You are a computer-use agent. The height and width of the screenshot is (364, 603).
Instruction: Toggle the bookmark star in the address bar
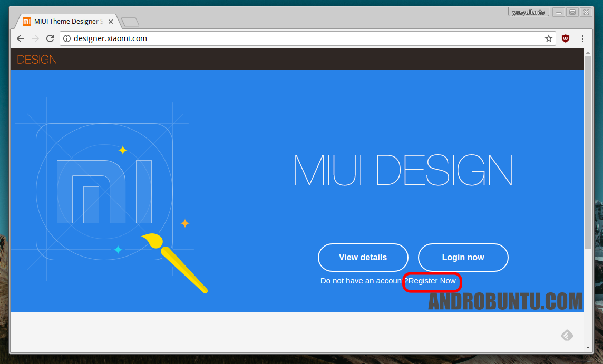tap(548, 38)
